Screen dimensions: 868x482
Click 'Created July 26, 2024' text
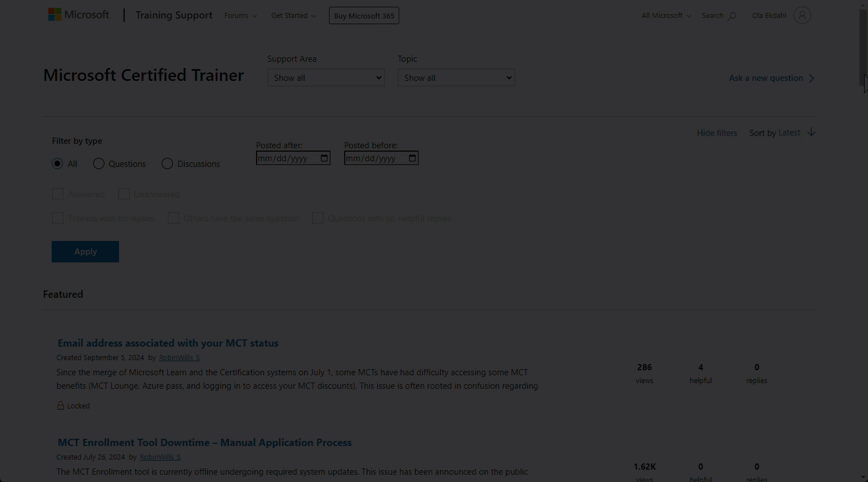(90, 457)
